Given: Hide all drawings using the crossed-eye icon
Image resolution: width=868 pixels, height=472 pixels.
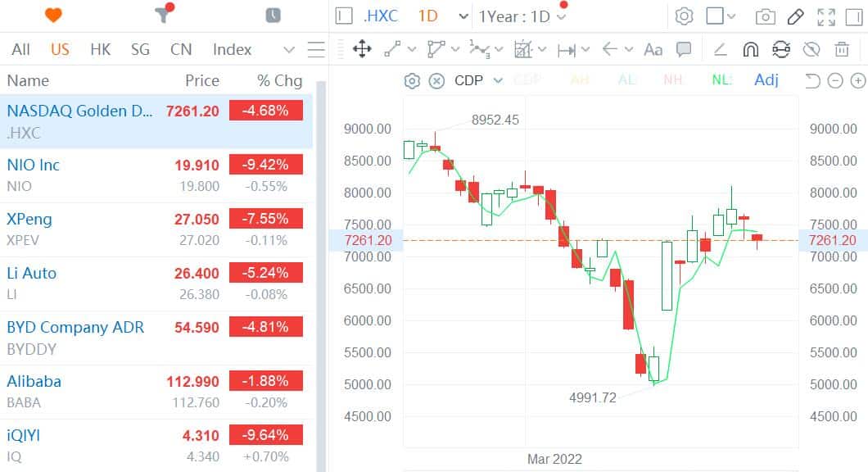Looking at the screenshot, I should tap(811, 49).
